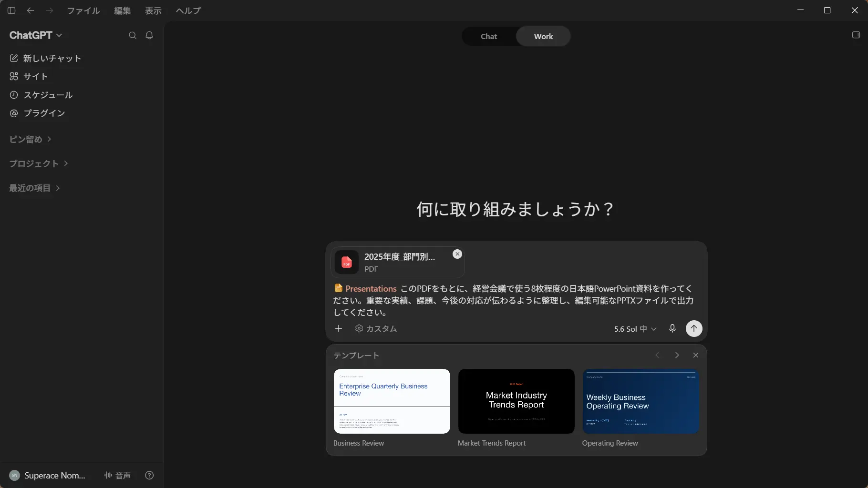Screen dimensions: 868x488
Task: Show previous templates
Action: point(658,355)
